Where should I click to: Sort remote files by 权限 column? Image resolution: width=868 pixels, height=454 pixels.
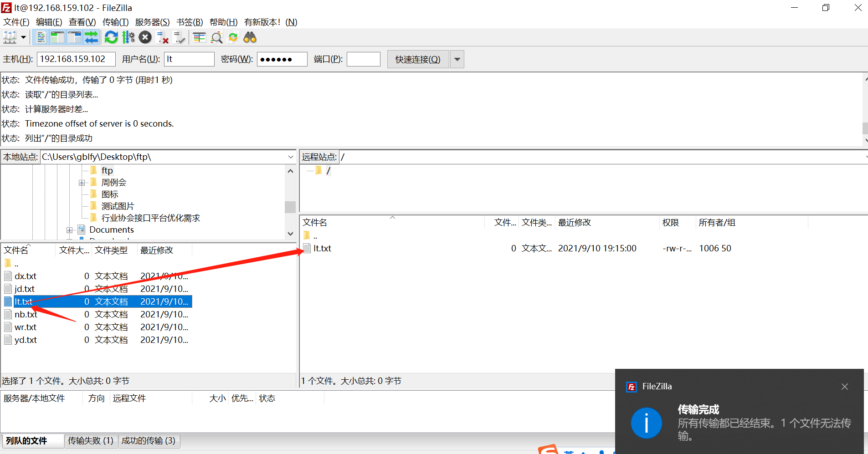pyautogui.click(x=671, y=222)
